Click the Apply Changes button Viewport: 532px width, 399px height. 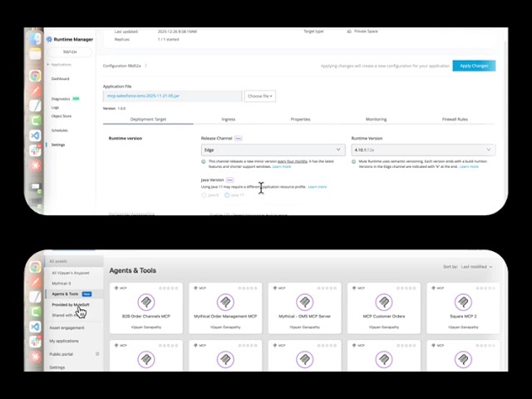tap(474, 66)
